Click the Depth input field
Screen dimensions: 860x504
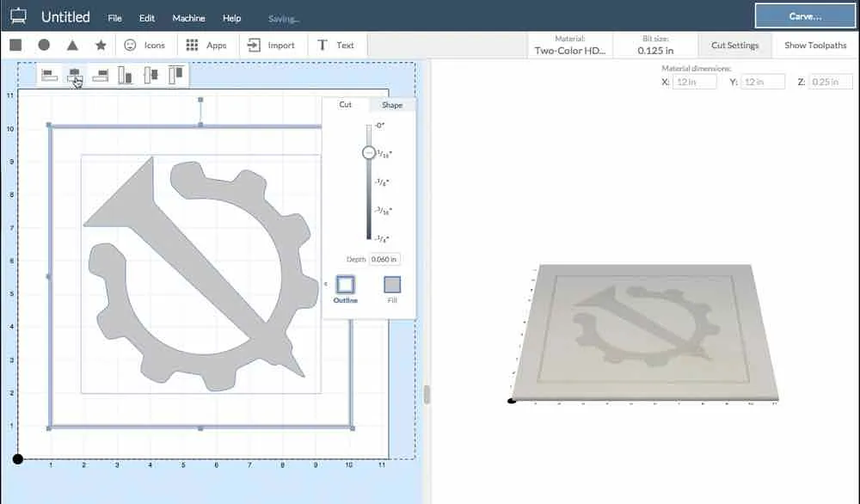pos(384,259)
